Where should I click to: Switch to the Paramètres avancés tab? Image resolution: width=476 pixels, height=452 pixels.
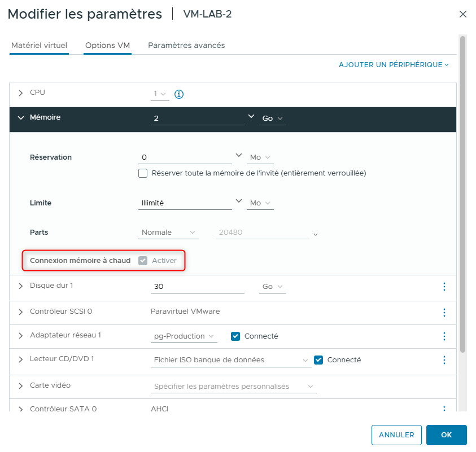point(186,46)
